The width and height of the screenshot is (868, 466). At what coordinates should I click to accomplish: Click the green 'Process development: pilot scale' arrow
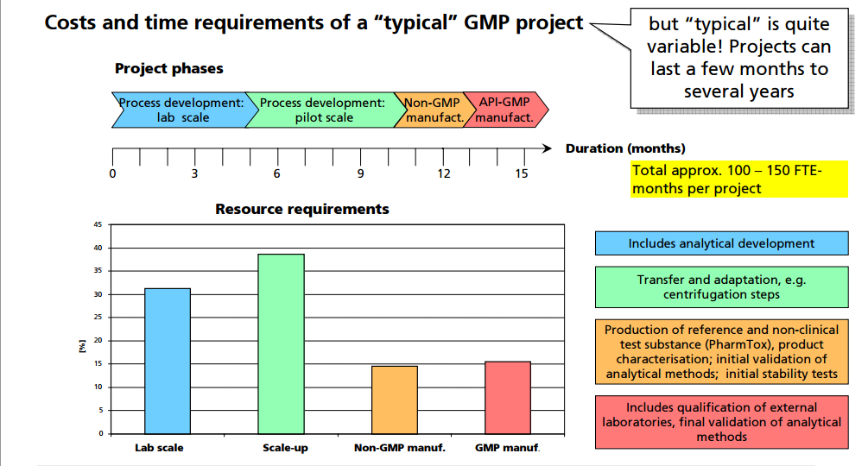click(x=326, y=110)
